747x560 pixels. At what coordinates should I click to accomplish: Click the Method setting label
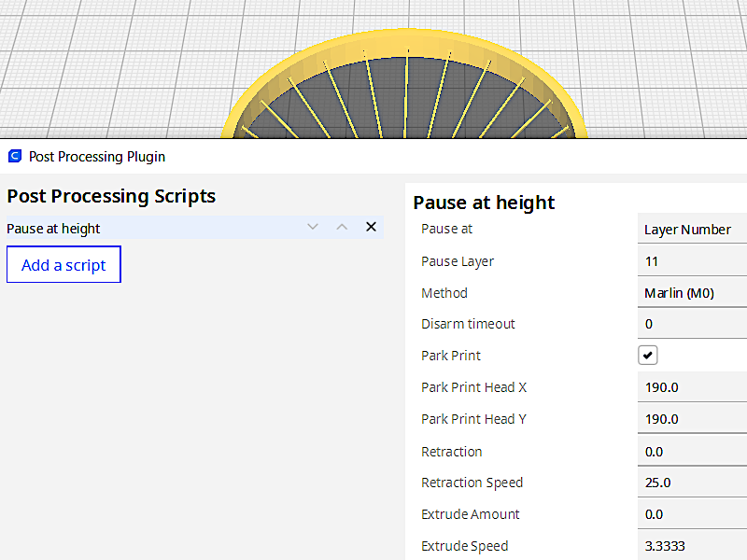(x=444, y=293)
